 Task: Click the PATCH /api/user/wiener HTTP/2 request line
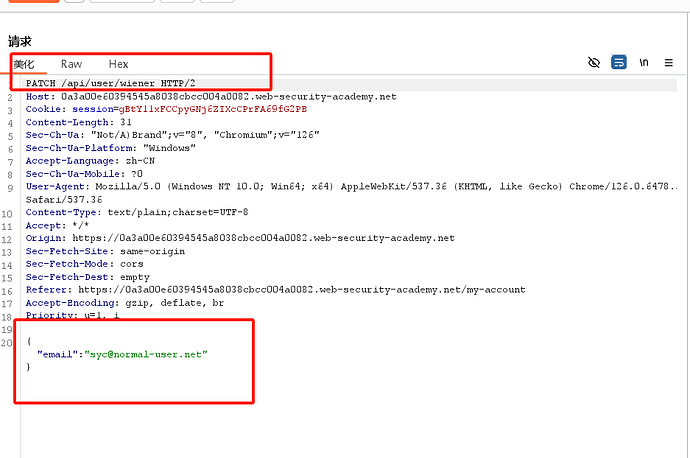110,83
